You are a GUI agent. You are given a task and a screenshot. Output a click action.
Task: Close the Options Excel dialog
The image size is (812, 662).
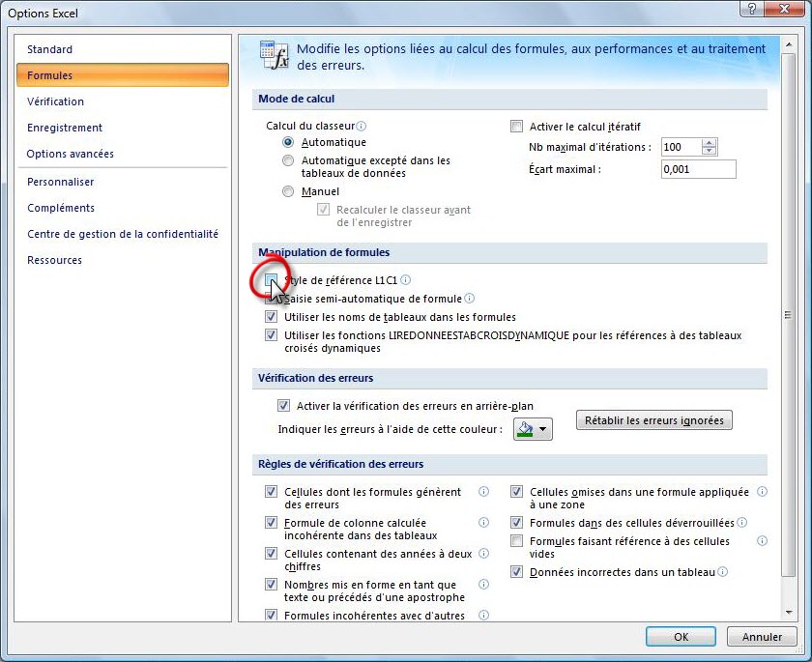pyautogui.click(x=784, y=9)
